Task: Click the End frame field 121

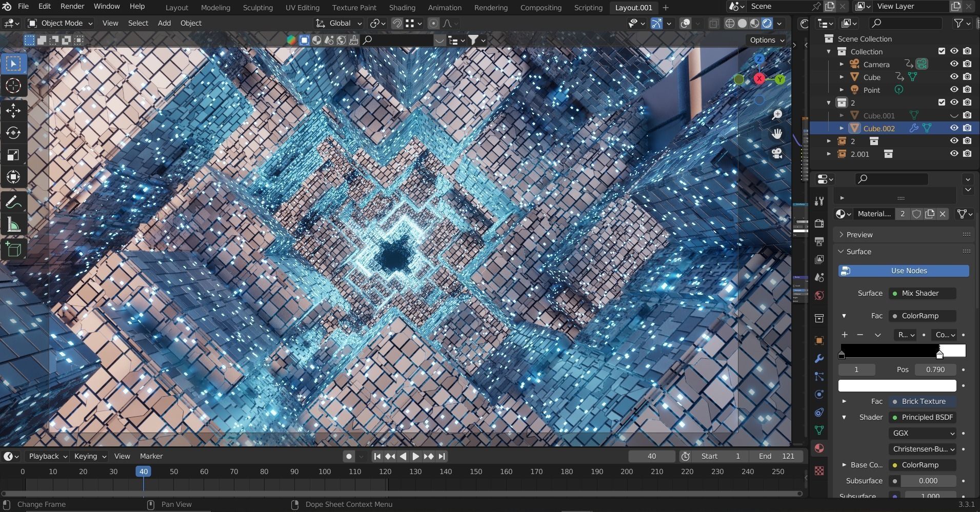Action: coord(775,456)
